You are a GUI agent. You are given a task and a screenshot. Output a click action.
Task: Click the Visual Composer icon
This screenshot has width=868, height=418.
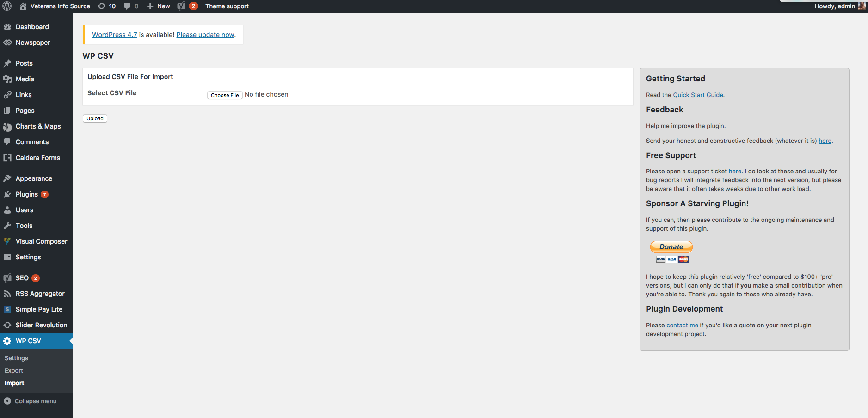click(7, 241)
